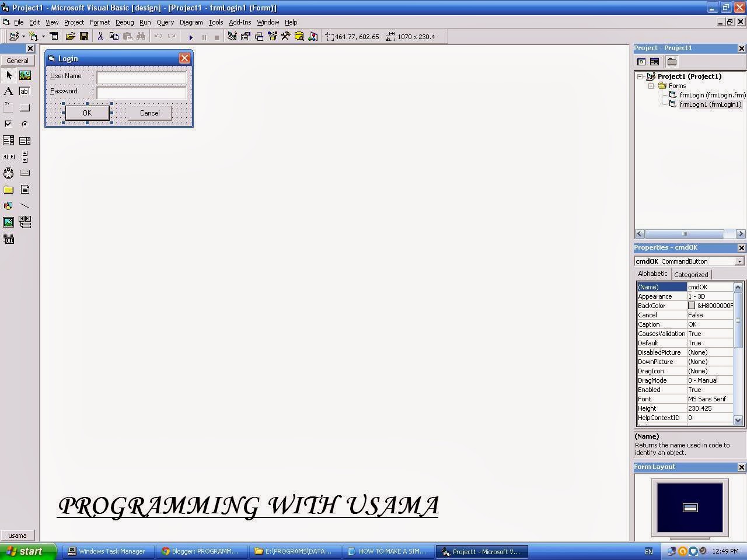Click the form preview in Form Layout
747x560 pixels.
[690, 508]
